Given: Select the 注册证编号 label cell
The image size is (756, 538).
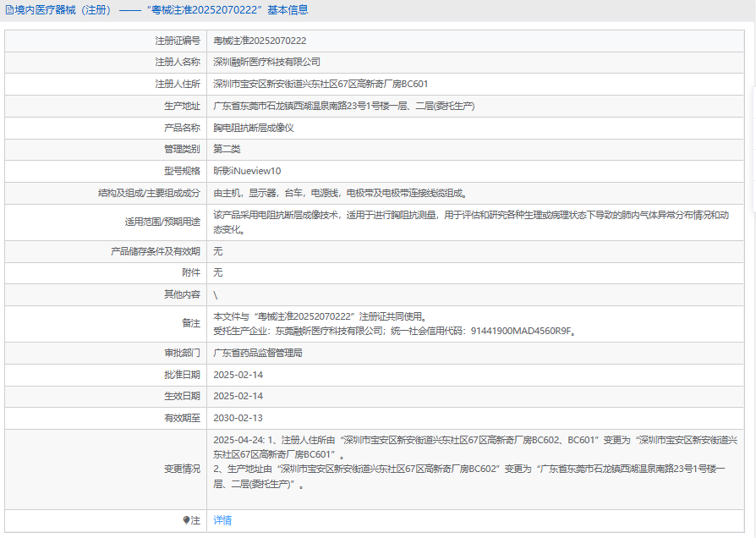Looking at the screenshot, I should click(106, 41).
